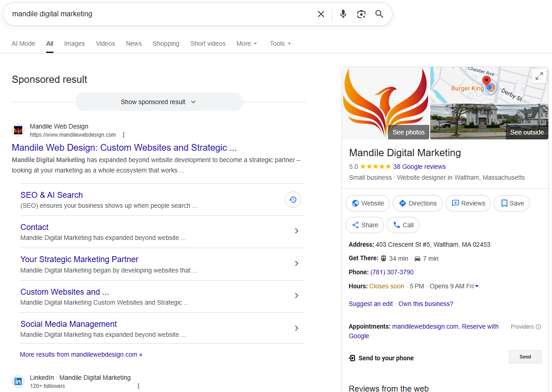Expand the Show sponsored result section
Viewport: 552px width, 392px height.
tap(159, 102)
